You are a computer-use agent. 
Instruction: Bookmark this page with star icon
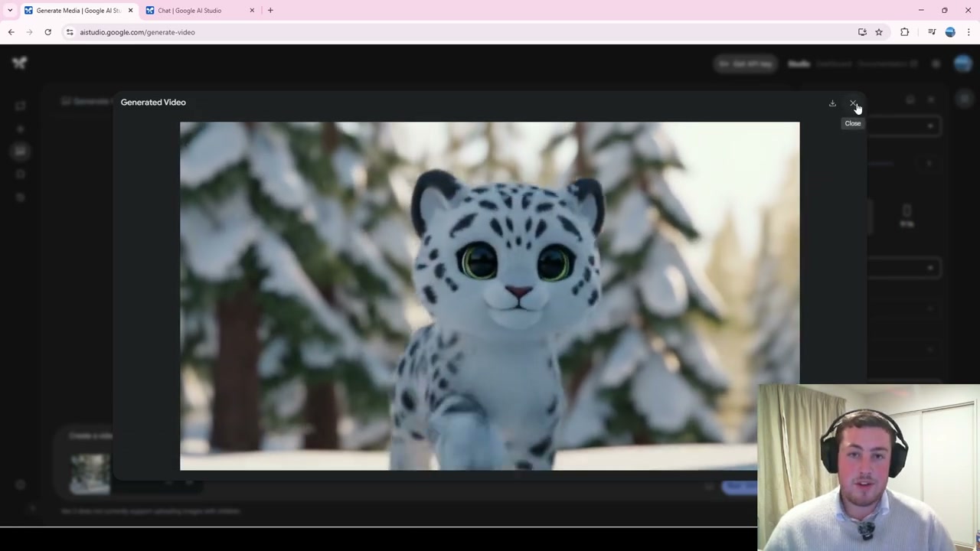[x=879, y=32]
